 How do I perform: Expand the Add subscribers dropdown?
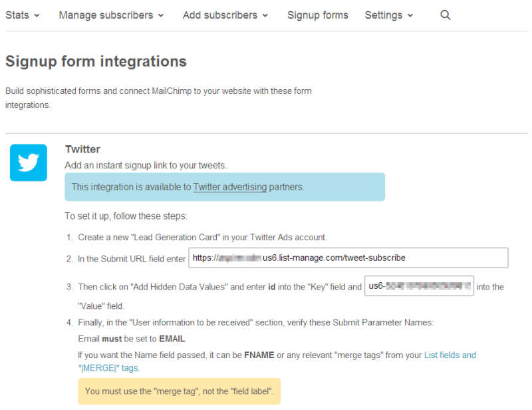coord(225,15)
